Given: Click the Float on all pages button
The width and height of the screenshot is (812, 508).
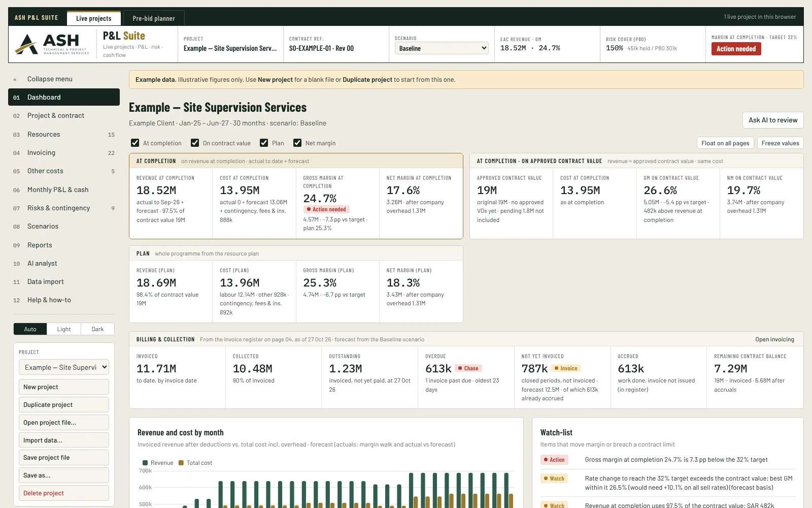Looking at the screenshot, I should pyautogui.click(x=725, y=143).
